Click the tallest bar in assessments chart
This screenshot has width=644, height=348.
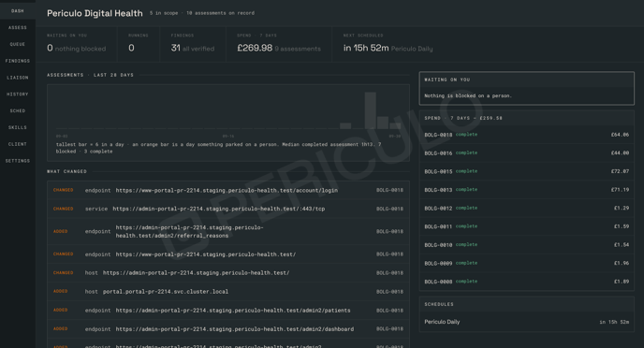point(371,110)
